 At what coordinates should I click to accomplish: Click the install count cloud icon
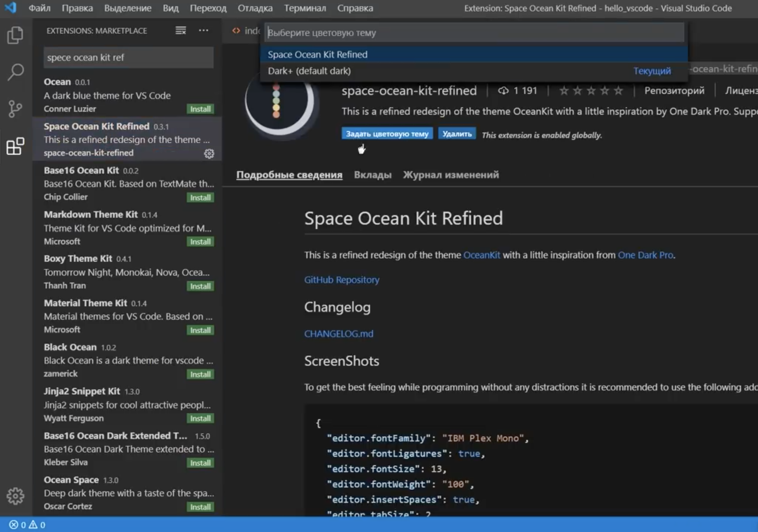click(503, 90)
